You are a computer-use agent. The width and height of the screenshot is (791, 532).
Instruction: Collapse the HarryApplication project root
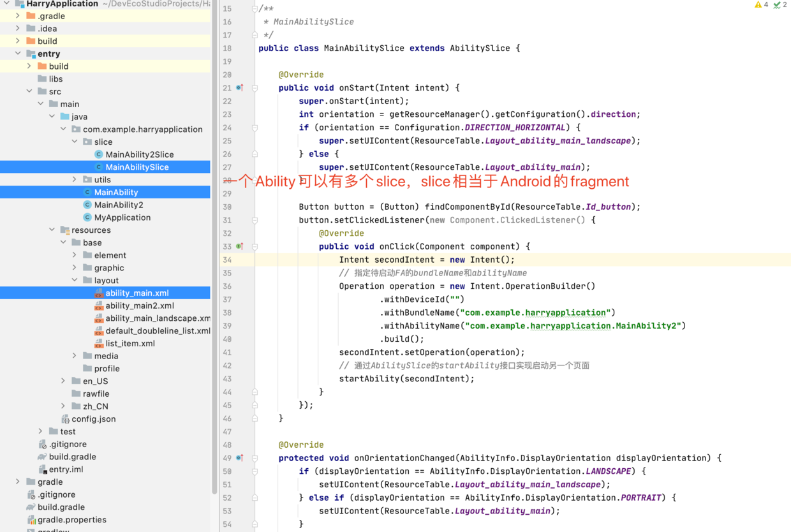tap(6, 4)
